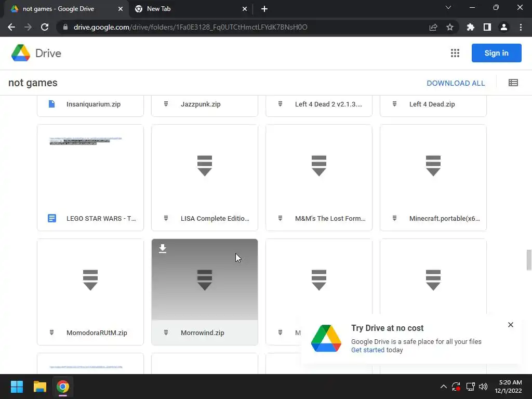Select the Morrowind.zip file name
The height and width of the screenshot is (399, 532).
coord(202,333)
